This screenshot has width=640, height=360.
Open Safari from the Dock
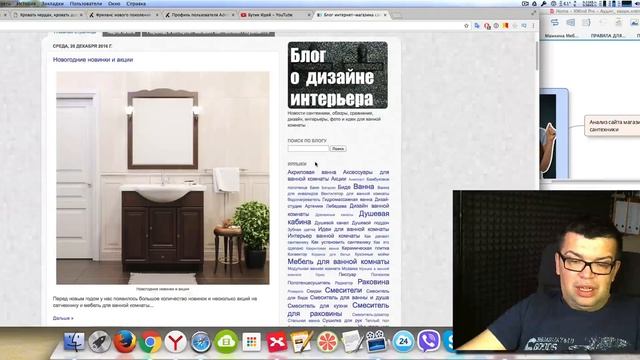(201, 342)
